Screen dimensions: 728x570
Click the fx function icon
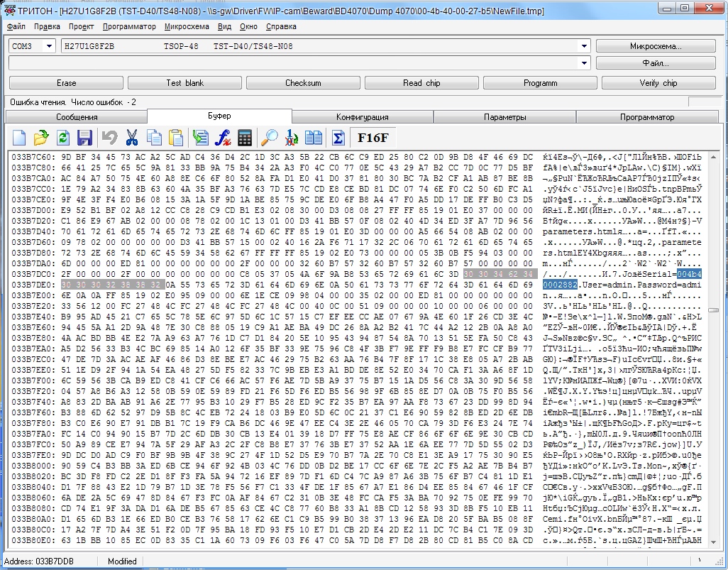point(223,137)
